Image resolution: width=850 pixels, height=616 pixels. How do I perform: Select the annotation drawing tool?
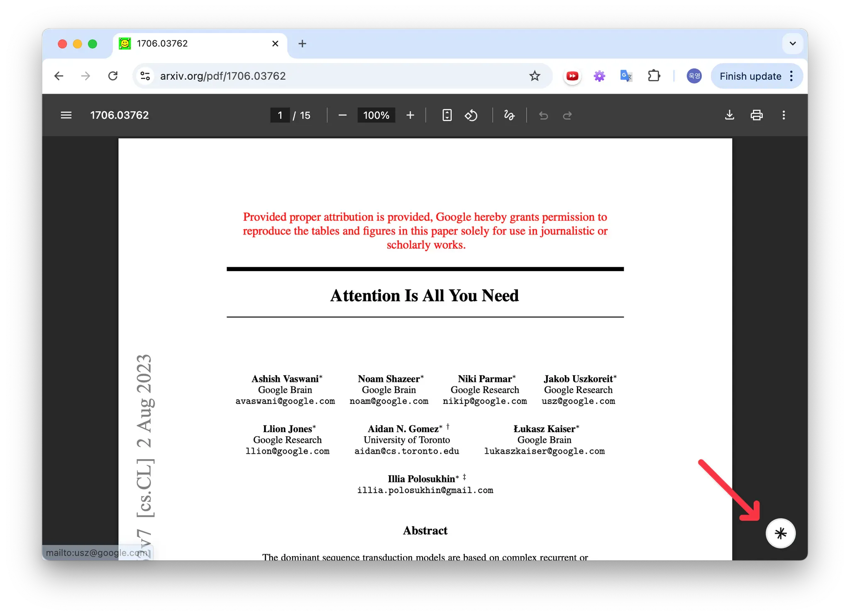click(509, 115)
